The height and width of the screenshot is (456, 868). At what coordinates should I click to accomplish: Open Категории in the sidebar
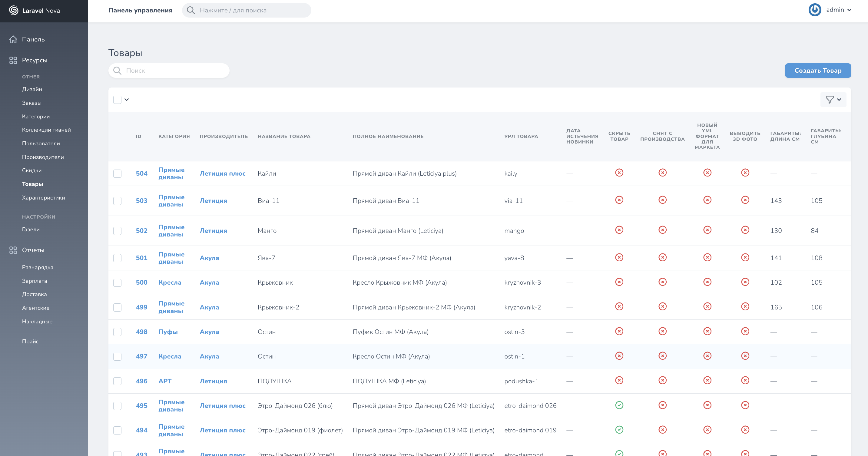36,117
